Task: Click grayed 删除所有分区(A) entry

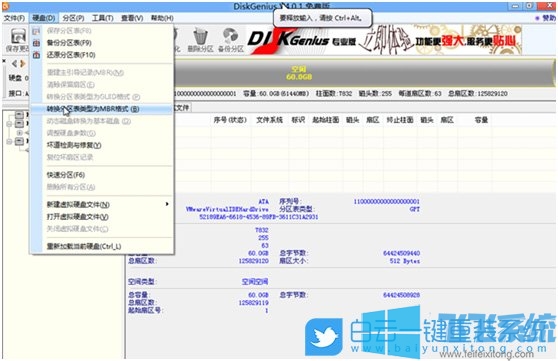Action: pos(71,187)
